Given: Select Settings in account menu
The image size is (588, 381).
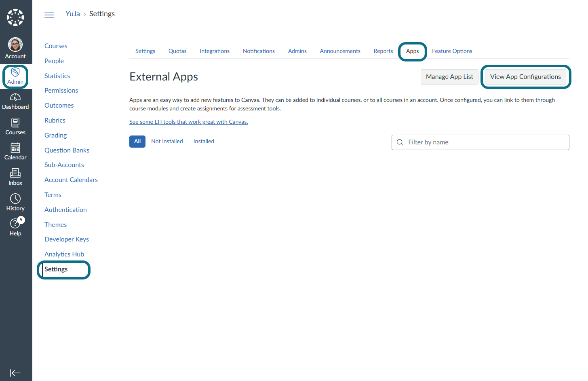Looking at the screenshot, I should click(x=56, y=269).
